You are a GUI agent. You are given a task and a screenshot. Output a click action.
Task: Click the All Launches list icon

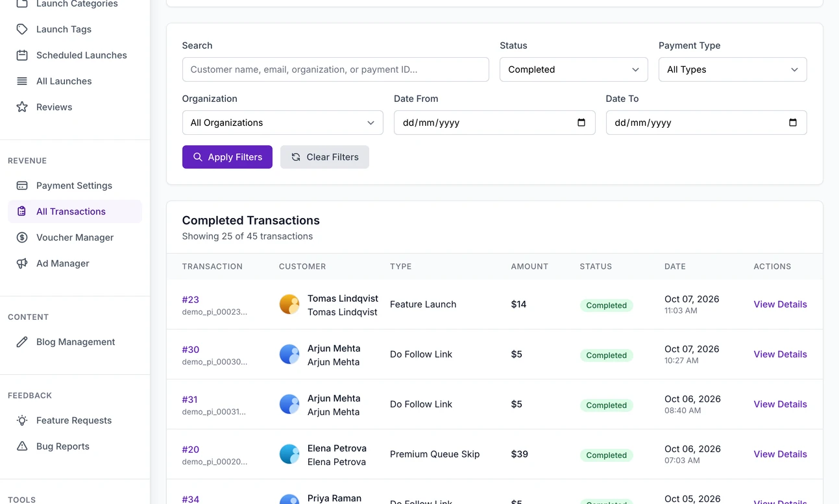tap(22, 81)
